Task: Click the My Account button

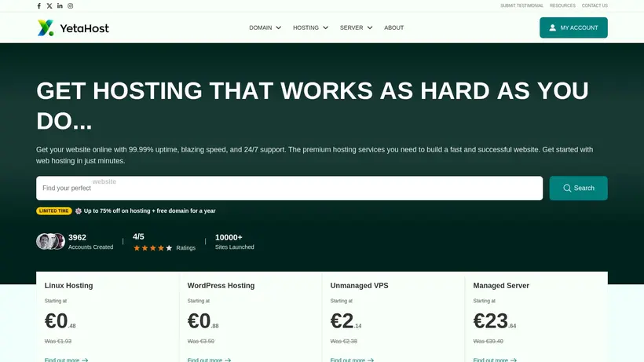Action: point(573,27)
